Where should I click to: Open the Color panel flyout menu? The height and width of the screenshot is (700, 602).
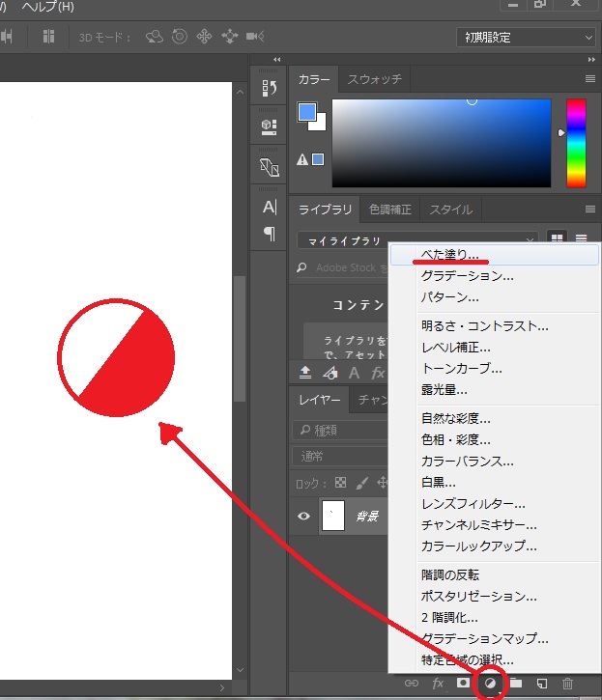(x=590, y=78)
